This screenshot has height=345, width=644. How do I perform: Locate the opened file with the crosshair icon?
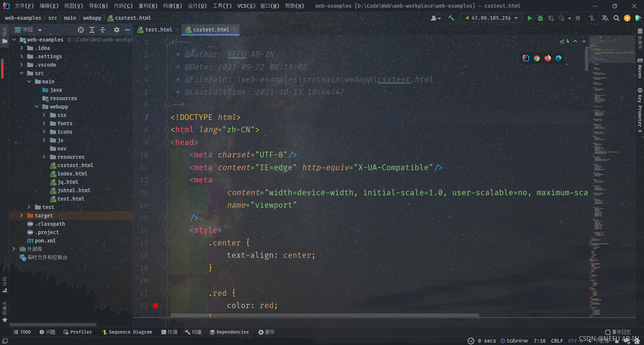(81, 30)
